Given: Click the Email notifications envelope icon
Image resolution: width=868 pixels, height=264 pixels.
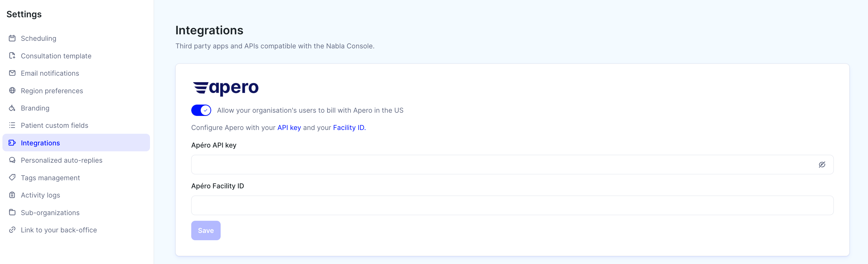Looking at the screenshot, I should 12,73.
